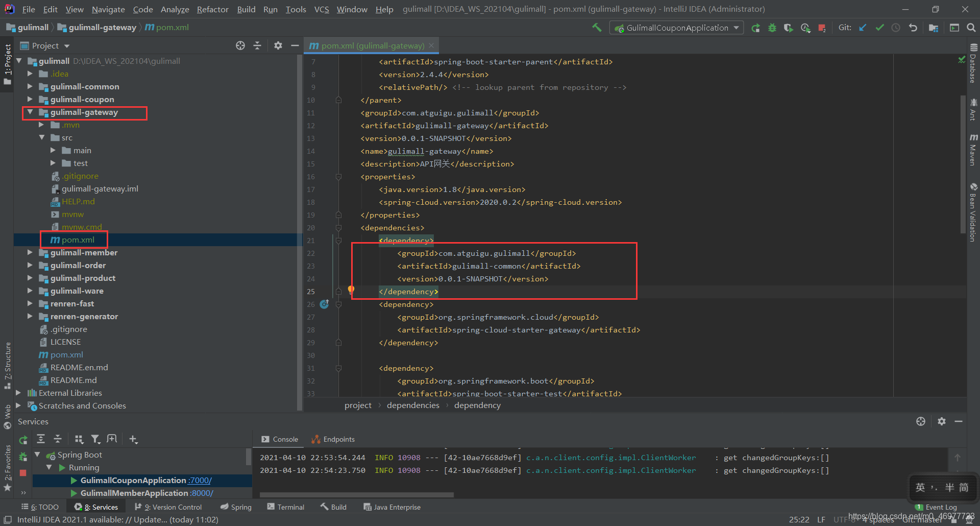980x526 pixels.
Task: Open the Terminal tool window tab
Action: point(286,507)
